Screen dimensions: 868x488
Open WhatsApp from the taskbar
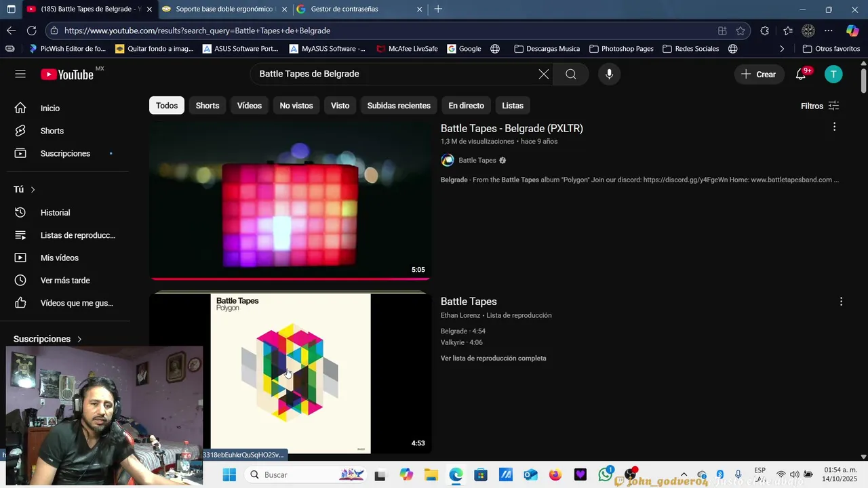pyautogui.click(x=606, y=474)
